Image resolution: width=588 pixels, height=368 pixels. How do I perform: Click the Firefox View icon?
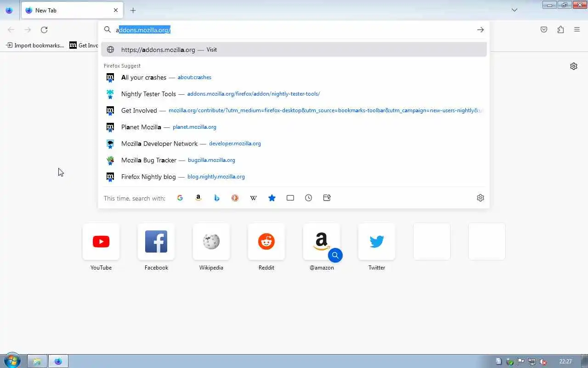click(x=9, y=10)
